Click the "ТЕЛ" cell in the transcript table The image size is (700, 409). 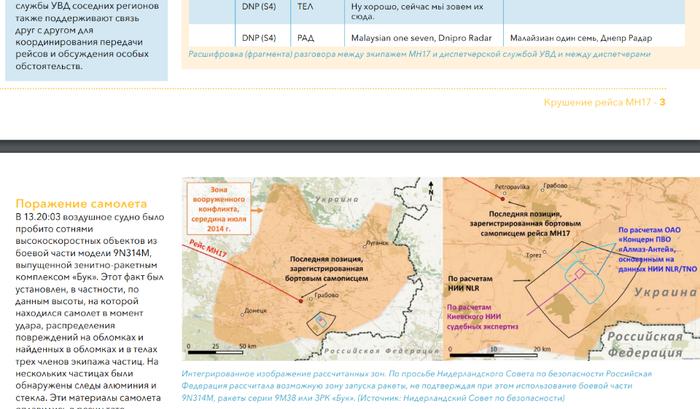pyautogui.click(x=305, y=7)
